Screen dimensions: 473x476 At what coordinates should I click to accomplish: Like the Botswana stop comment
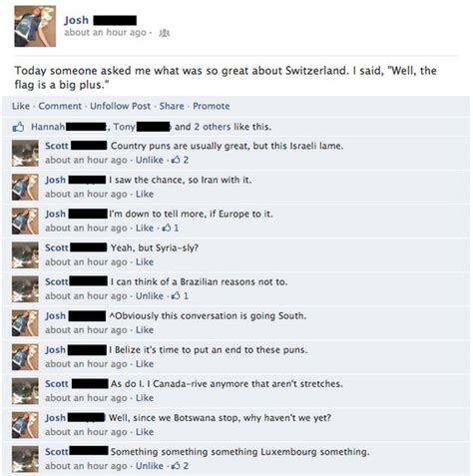click(x=145, y=432)
